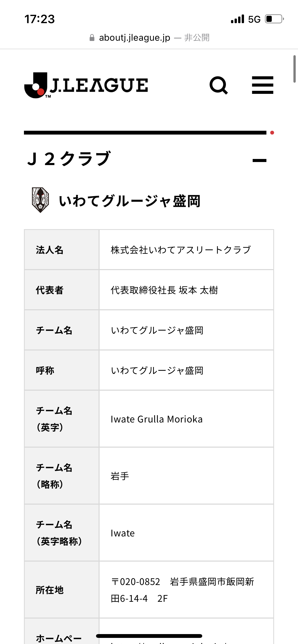Tap the J2クラブ heading
The image size is (298, 644).
coord(69,159)
